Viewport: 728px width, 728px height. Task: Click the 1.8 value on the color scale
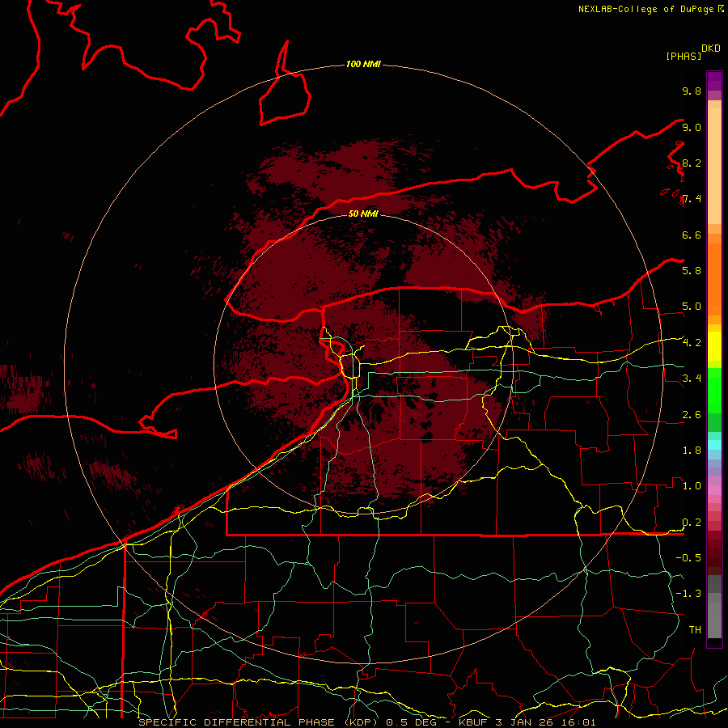pos(692,451)
